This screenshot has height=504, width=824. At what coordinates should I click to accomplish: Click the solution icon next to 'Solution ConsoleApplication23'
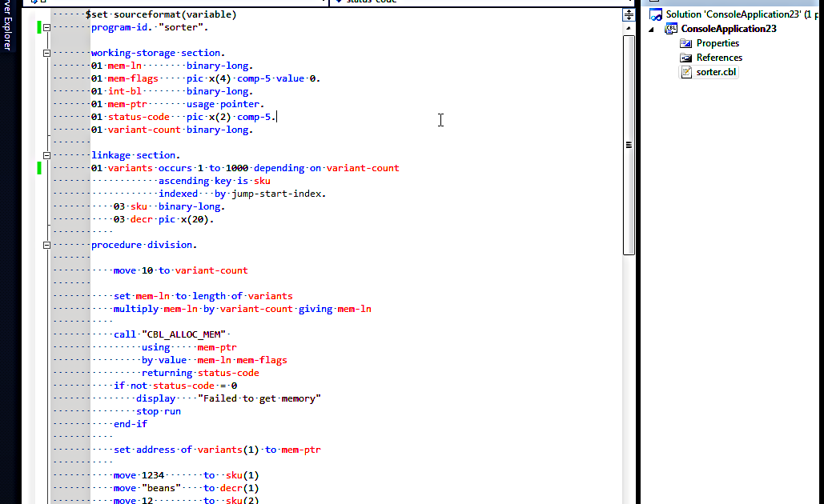657,14
